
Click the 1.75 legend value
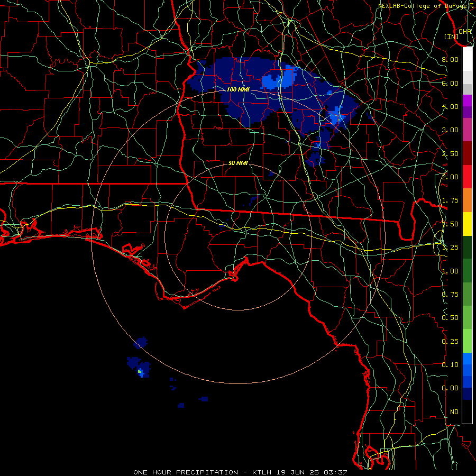[x=450, y=200]
